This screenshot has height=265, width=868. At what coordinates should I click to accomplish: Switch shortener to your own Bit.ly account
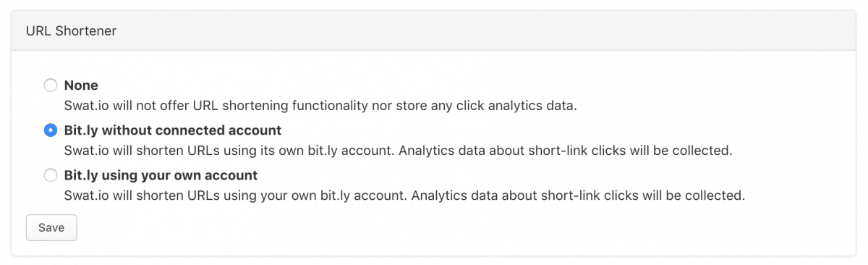tap(51, 175)
